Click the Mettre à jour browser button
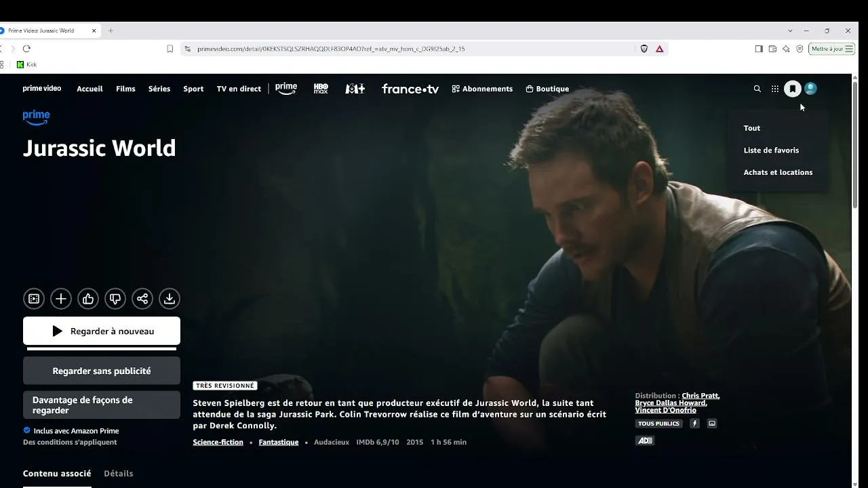Viewport: 868px width, 488px height. pyautogui.click(x=832, y=49)
